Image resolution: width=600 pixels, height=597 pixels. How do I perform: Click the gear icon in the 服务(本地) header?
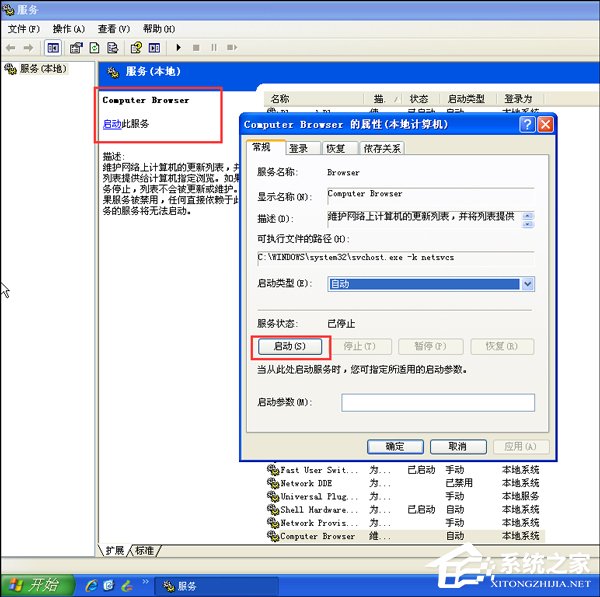point(113,72)
